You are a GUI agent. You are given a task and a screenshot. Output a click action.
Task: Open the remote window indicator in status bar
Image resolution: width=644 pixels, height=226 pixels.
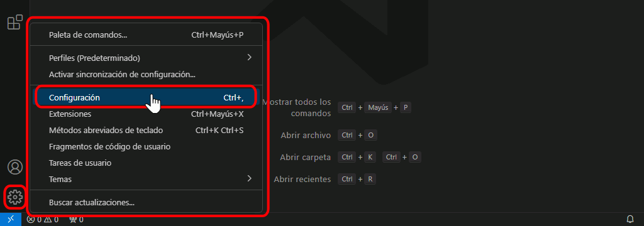coord(10,220)
